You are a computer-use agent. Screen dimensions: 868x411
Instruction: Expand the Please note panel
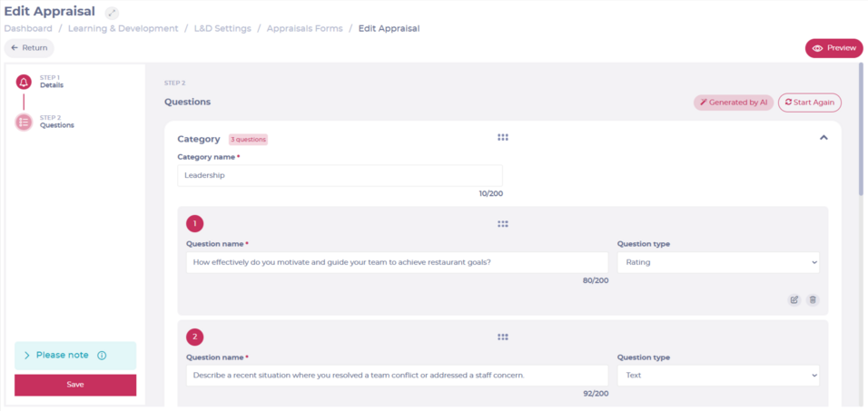click(x=27, y=356)
